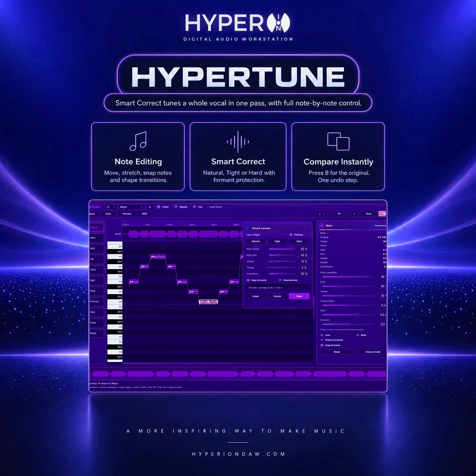The image size is (476, 476).
Task: Select the Time tool in left sidebar
Action: pyautogui.click(x=97, y=270)
